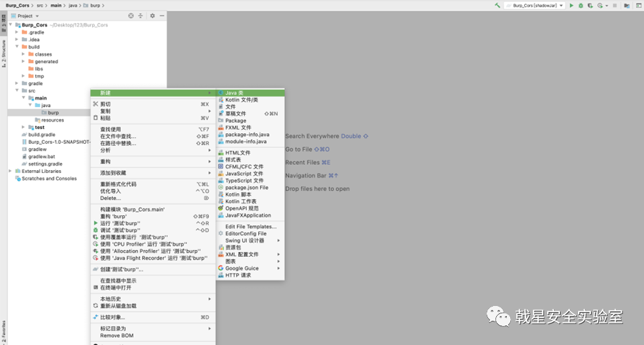Viewport: 644px width, 345px height.
Task: Expand the generated folder
Action: pyautogui.click(x=24, y=61)
